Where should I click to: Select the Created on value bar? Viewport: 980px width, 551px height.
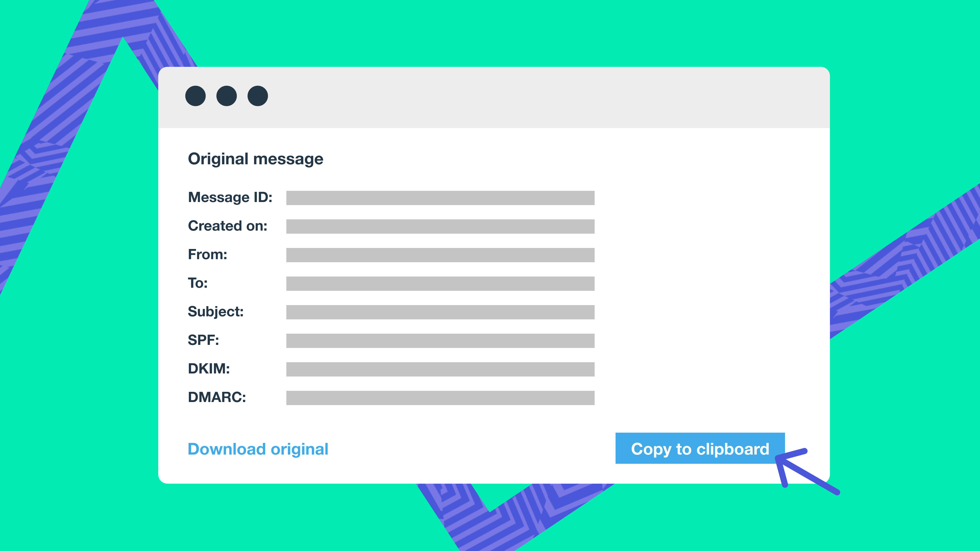coord(440,227)
